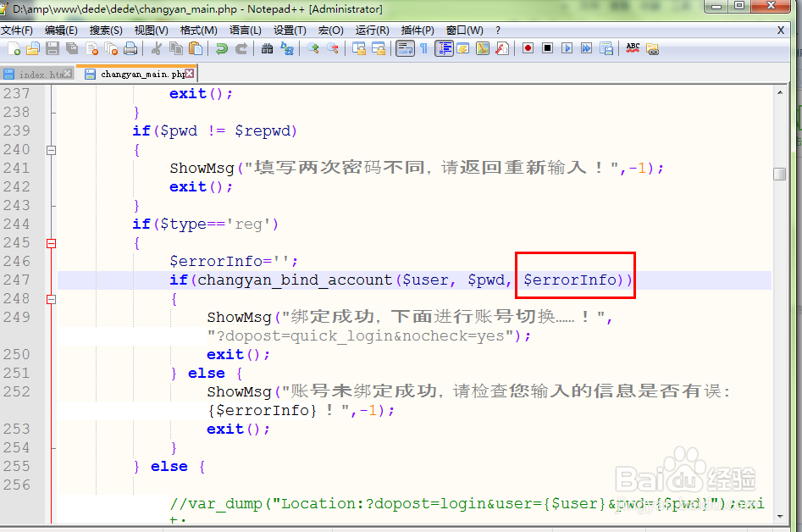Open the 插件(P) menu

(x=418, y=30)
